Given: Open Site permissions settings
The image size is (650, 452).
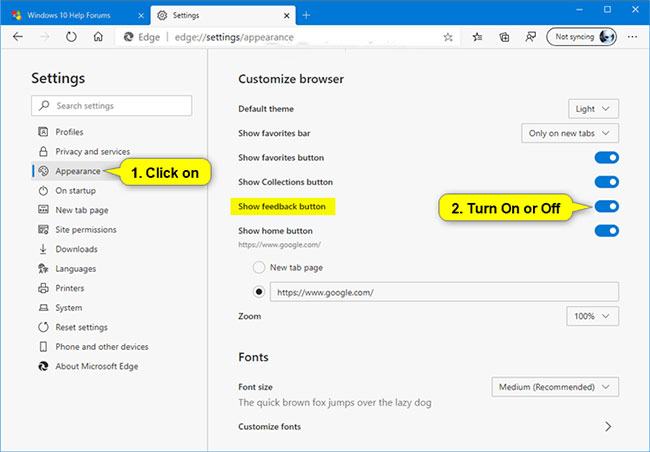Looking at the screenshot, I should (x=86, y=229).
